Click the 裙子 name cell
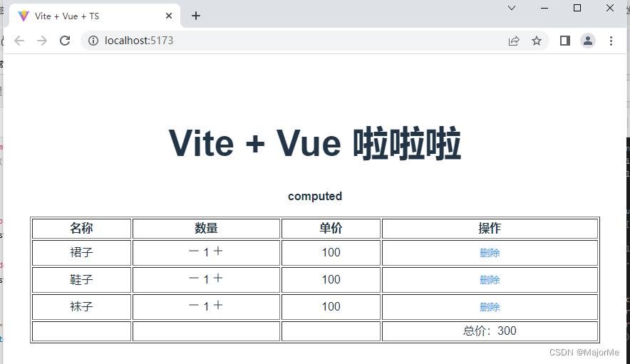This screenshot has height=364, width=630. pyautogui.click(x=81, y=253)
